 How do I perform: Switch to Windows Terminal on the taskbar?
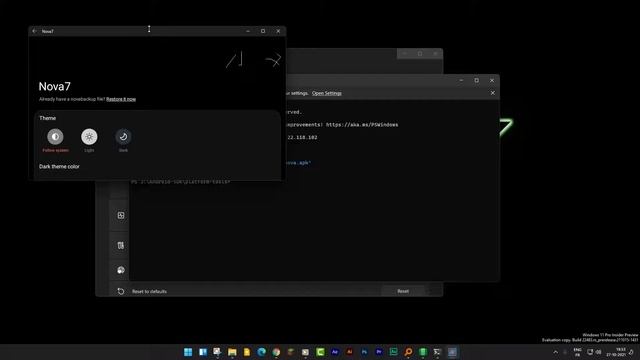[438, 352]
